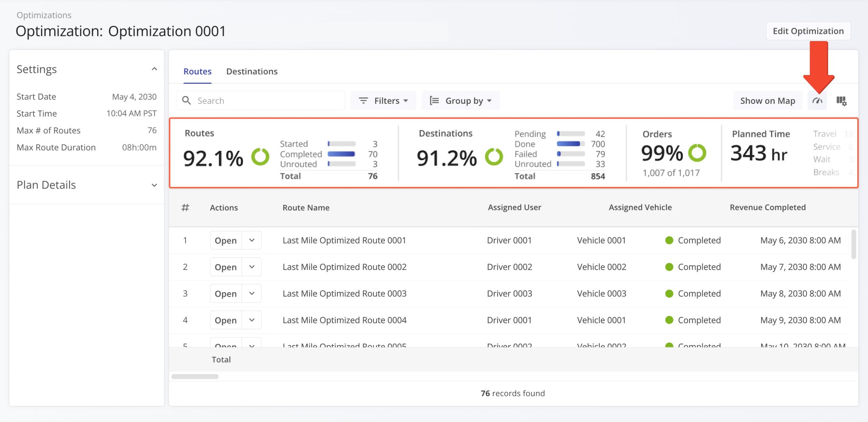Open the Filters dropdown
This screenshot has height=422, width=868.
click(383, 101)
